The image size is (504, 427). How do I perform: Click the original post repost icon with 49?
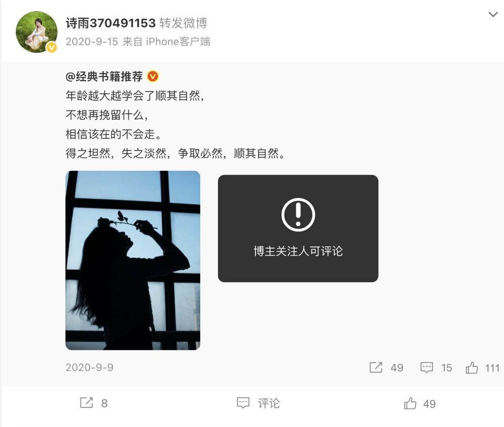tap(376, 367)
